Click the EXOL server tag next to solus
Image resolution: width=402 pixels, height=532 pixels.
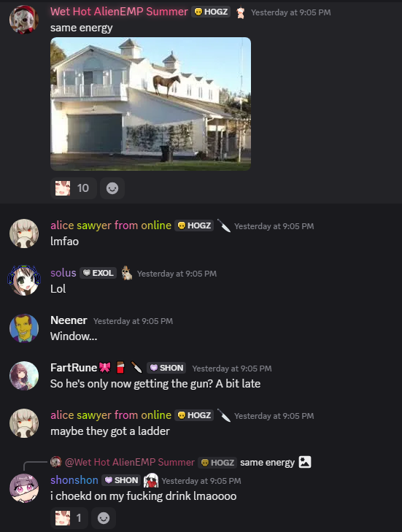[x=98, y=273]
